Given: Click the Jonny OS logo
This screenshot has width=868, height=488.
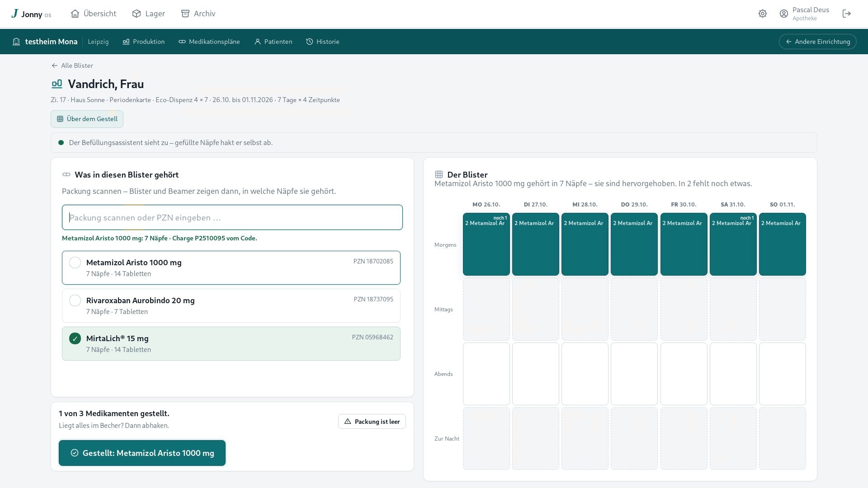Looking at the screenshot, I should tap(31, 14).
